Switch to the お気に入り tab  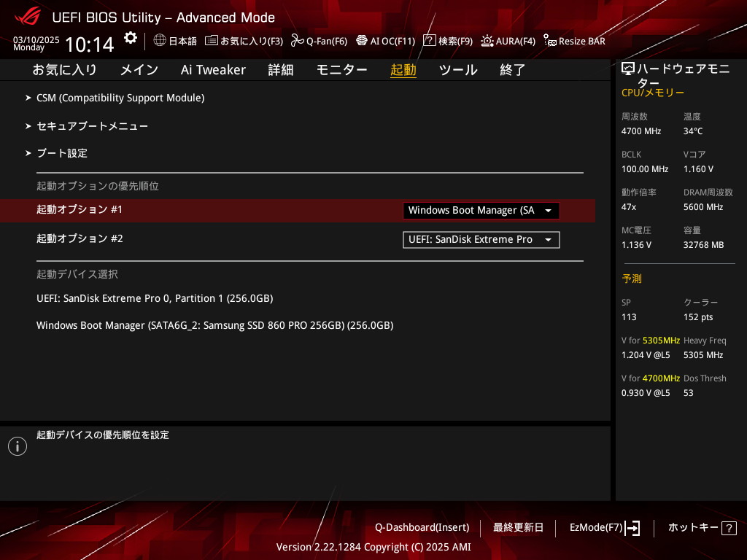click(64, 70)
